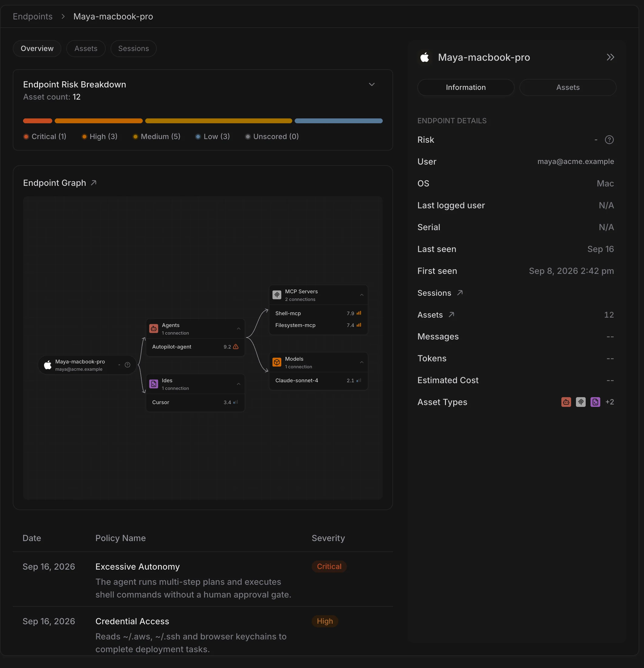Screen dimensions: 644x668
Task: Click the Maya-macbook-pro breadcrumb
Action: tap(113, 17)
